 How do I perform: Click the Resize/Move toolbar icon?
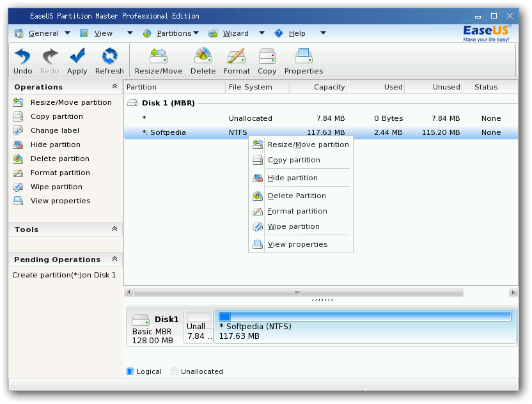159,56
